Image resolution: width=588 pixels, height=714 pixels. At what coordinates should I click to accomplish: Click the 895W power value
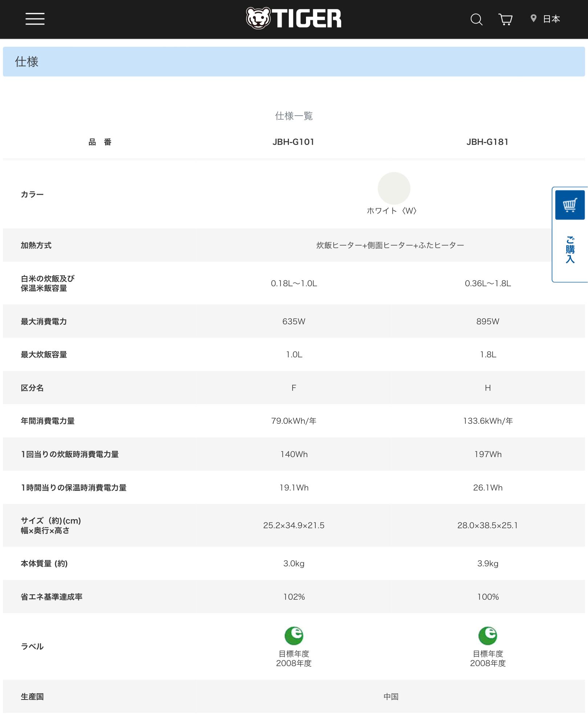[488, 321]
